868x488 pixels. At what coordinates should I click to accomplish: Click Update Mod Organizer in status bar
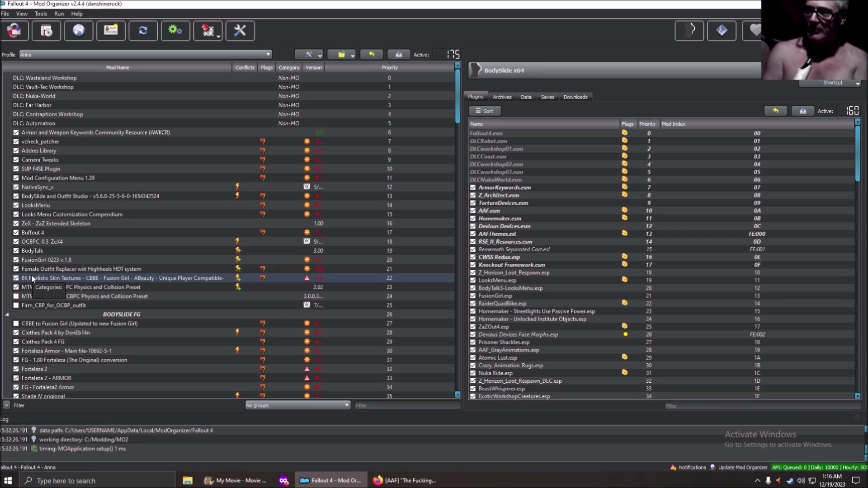click(x=742, y=467)
